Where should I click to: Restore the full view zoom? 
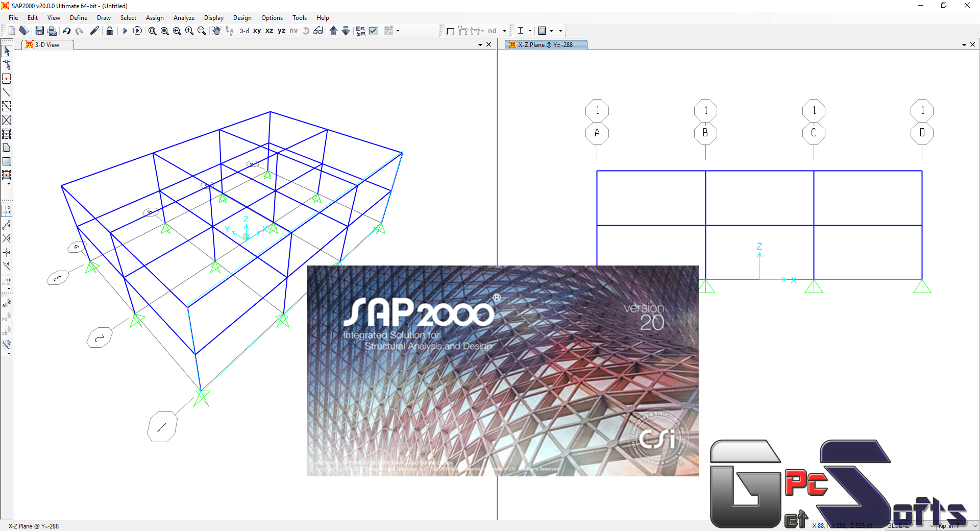[165, 31]
